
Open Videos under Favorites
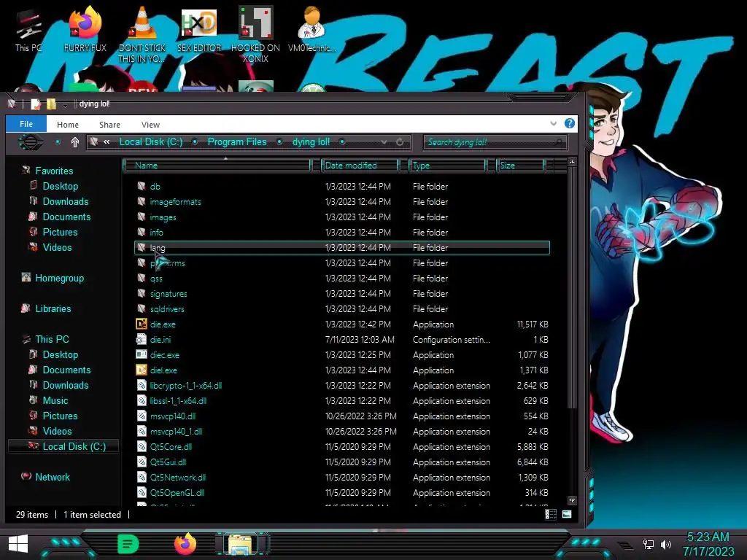(x=57, y=247)
